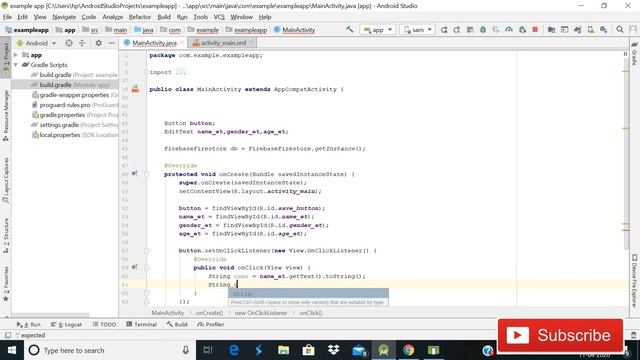The width and height of the screenshot is (640, 360).
Task: Toggle the Layout Captures side tab
Action: pyautogui.click(x=6, y=180)
